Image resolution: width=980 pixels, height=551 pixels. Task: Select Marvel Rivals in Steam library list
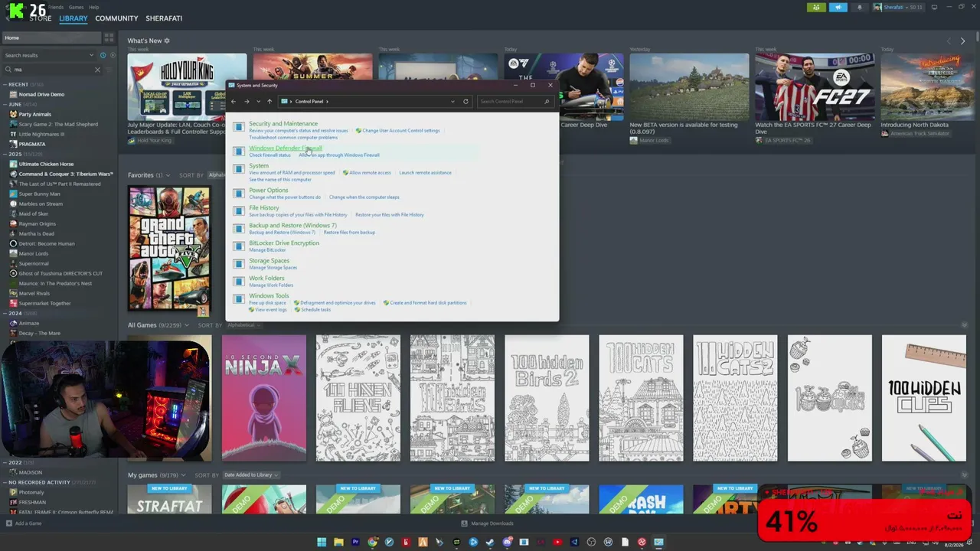(34, 293)
